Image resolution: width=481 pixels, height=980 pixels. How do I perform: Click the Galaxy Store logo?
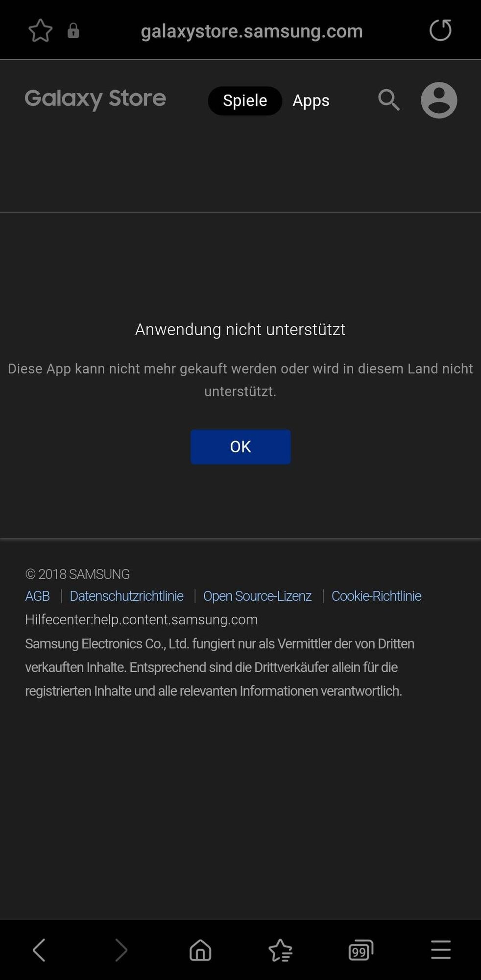click(x=96, y=99)
